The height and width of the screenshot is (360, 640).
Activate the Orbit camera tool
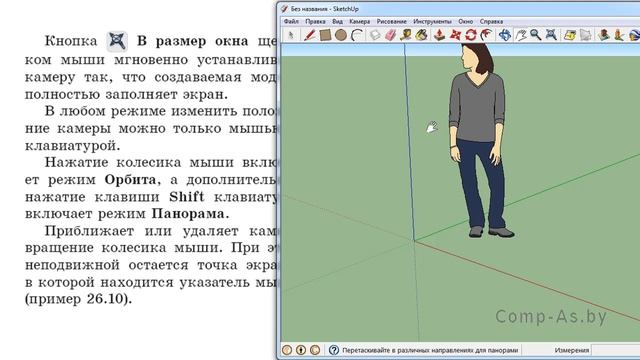[505, 35]
